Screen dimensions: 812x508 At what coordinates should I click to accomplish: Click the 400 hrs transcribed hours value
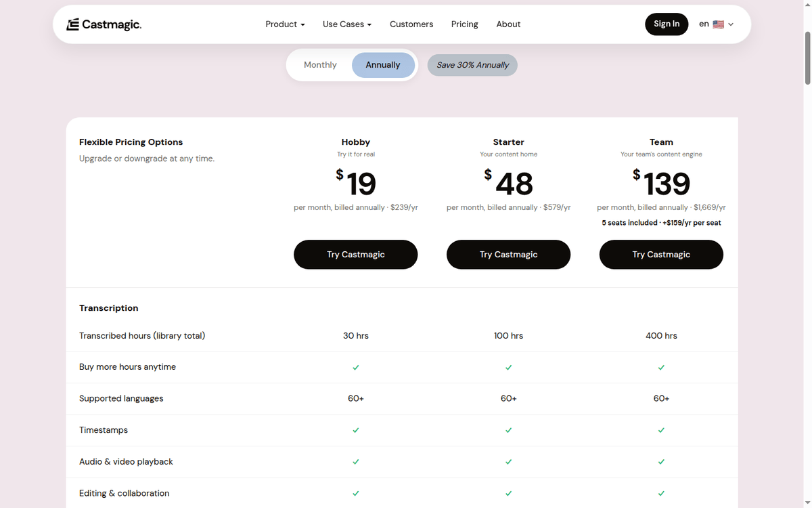coord(661,336)
